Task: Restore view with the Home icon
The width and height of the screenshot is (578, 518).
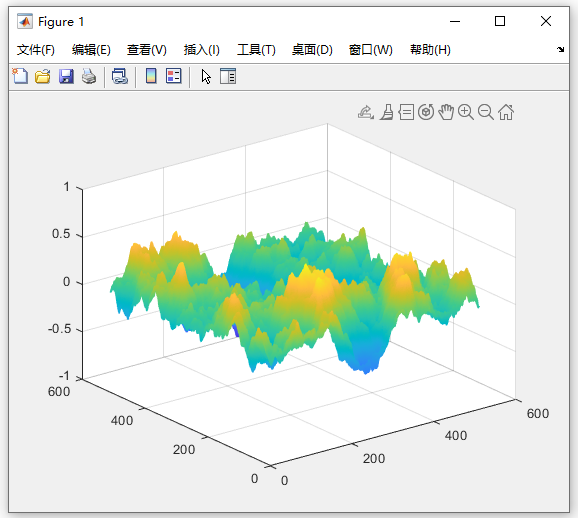Action: point(506,112)
